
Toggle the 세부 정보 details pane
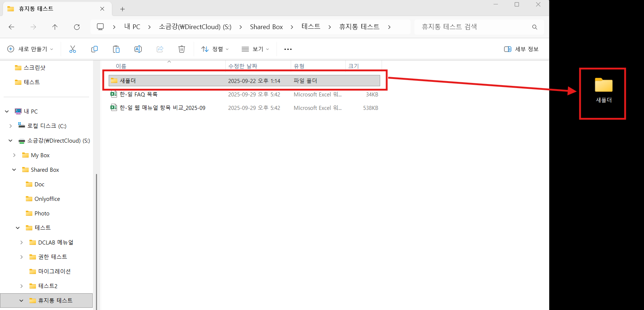521,49
